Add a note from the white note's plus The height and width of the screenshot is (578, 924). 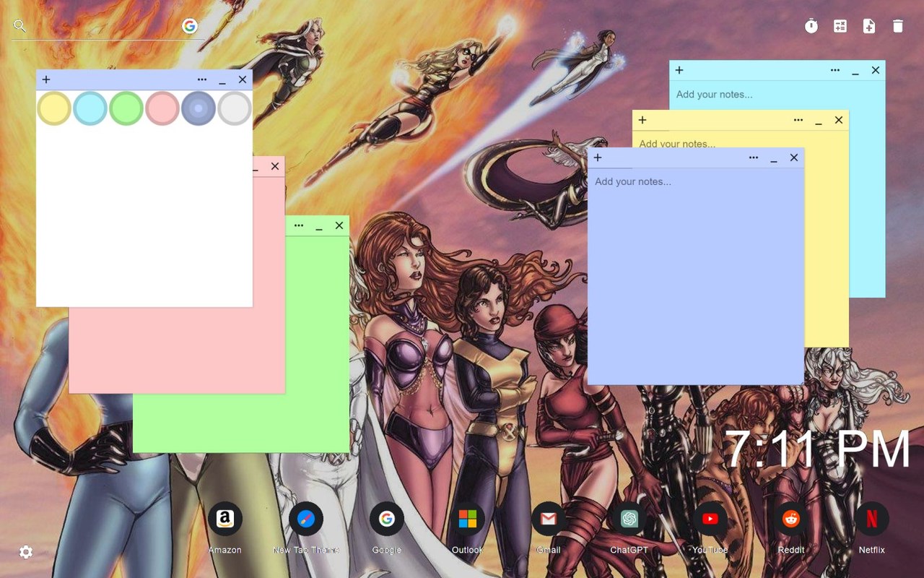[46, 79]
